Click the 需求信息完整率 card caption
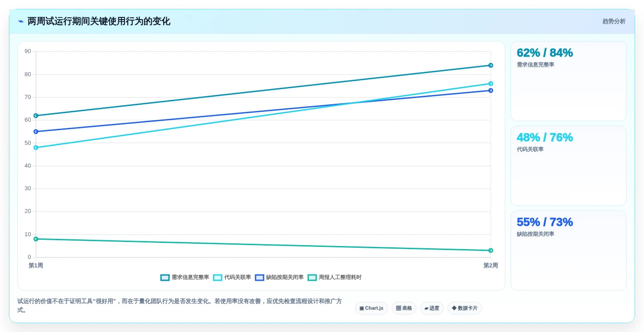The width and height of the screenshot is (644, 332). click(x=536, y=65)
